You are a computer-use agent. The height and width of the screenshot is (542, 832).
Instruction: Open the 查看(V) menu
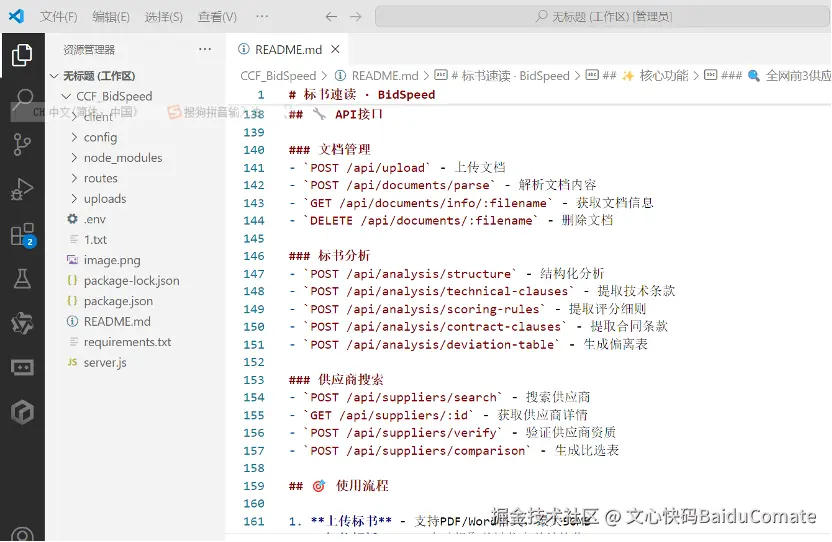(217, 16)
